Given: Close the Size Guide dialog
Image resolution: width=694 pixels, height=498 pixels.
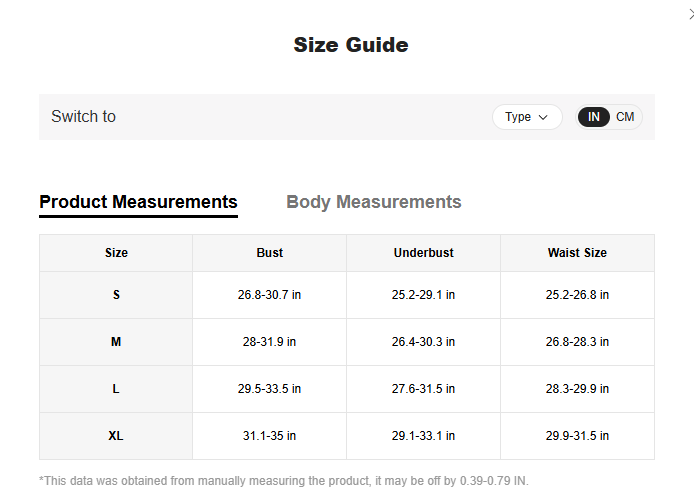Looking at the screenshot, I should pos(689,12).
